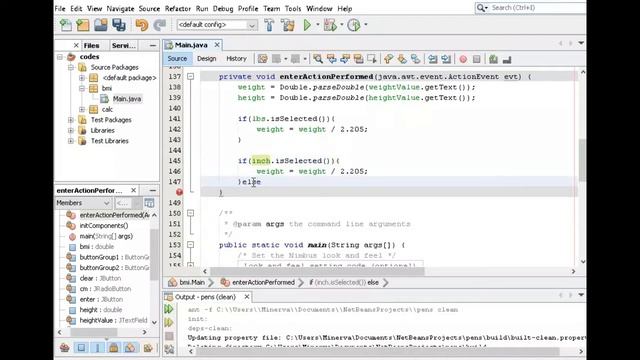This screenshot has width=640, height=360.
Task: Click the Open Project toolbar icon
Action: point(100,25)
